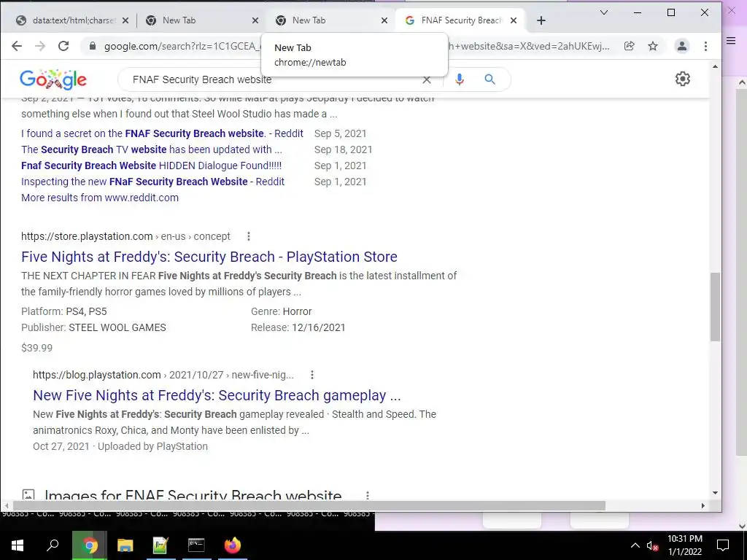Image resolution: width=747 pixels, height=560 pixels.
Task: Open a new tab with the plus button
Action: 541,20
